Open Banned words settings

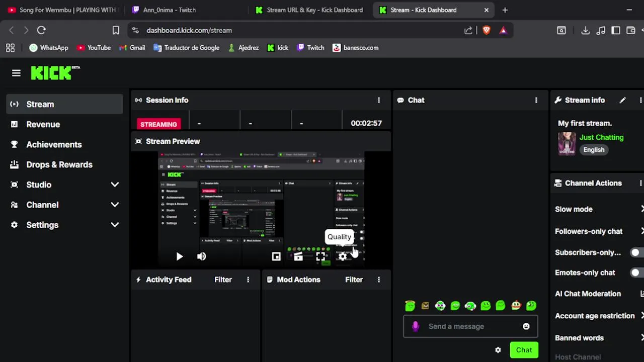pos(599,338)
